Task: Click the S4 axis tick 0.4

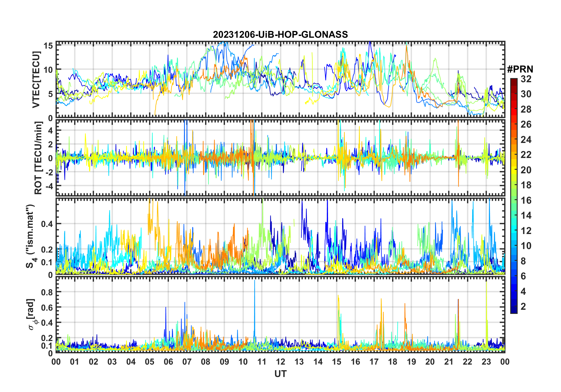Action: pyautogui.click(x=47, y=224)
